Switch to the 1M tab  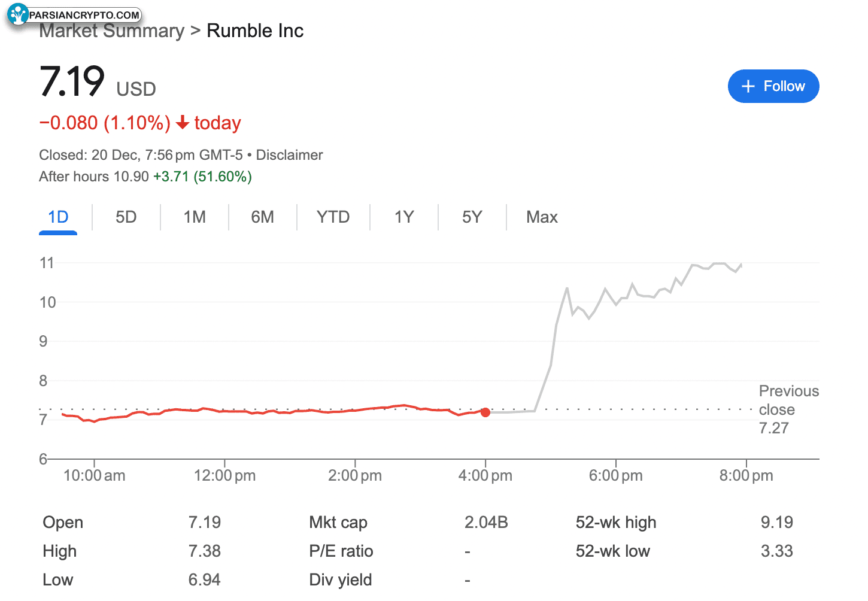[x=195, y=217]
